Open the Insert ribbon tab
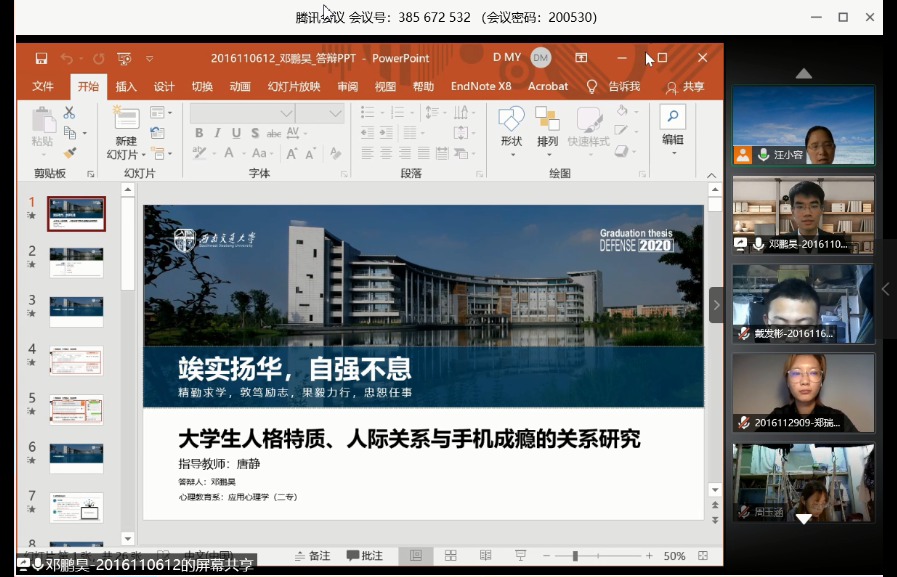897x577 pixels. [x=126, y=87]
